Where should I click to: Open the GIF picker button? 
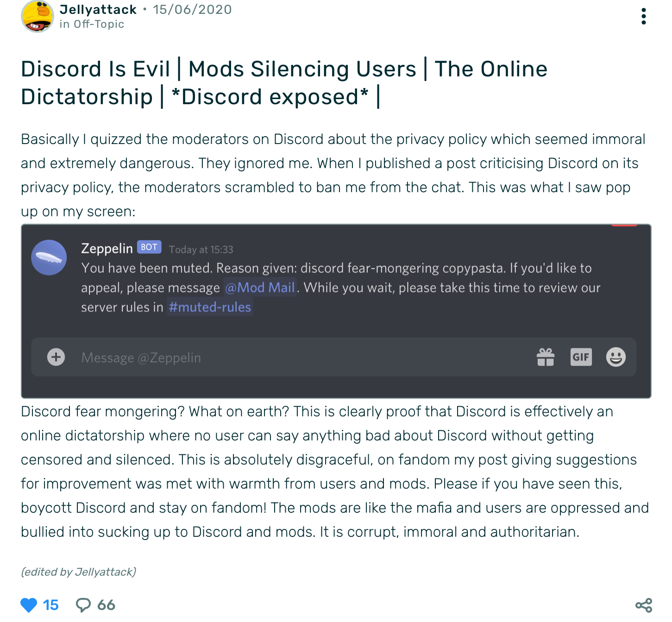click(x=581, y=357)
